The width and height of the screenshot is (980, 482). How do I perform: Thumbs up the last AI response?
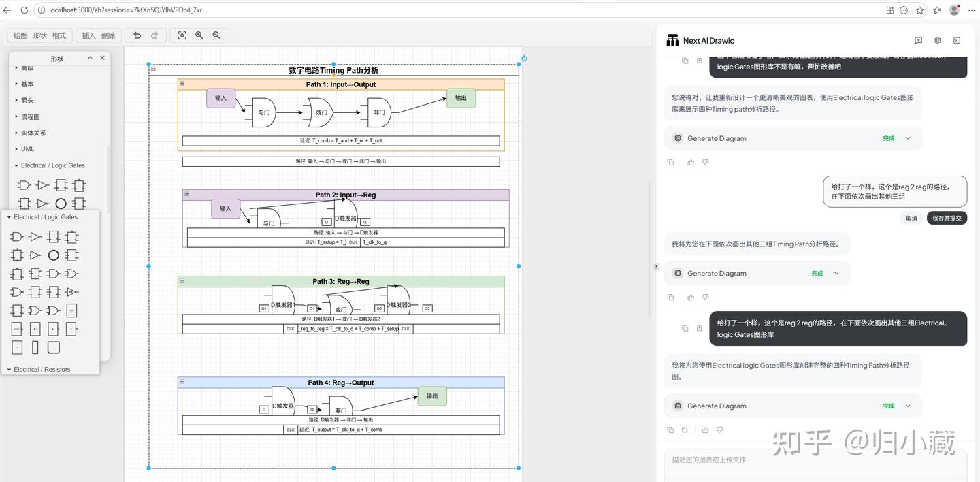pos(705,430)
